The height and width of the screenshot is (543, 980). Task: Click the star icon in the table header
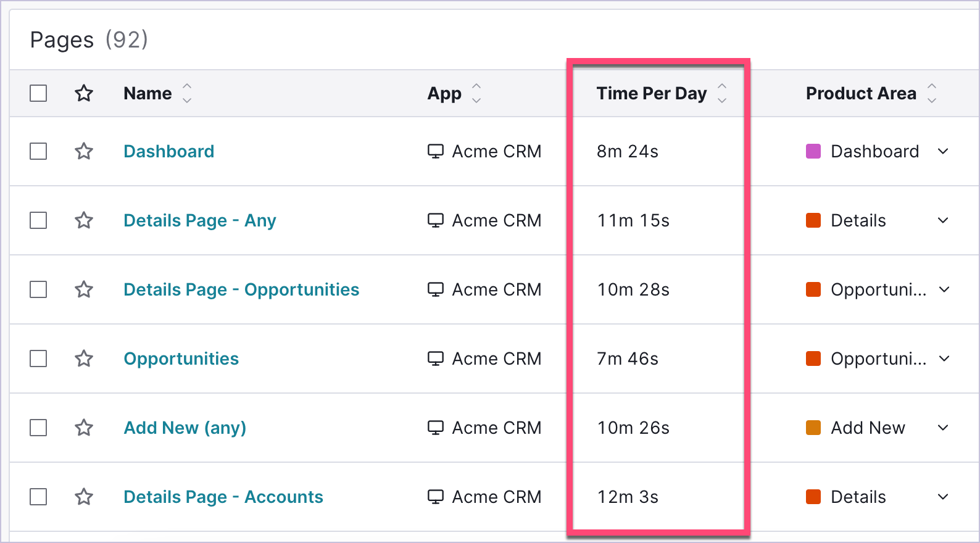[84, 93]
